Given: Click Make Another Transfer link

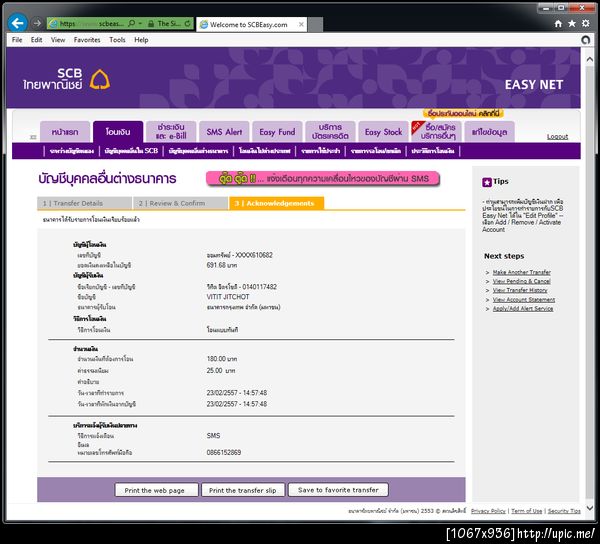Looking at the screenshot, I should [522, 272].
